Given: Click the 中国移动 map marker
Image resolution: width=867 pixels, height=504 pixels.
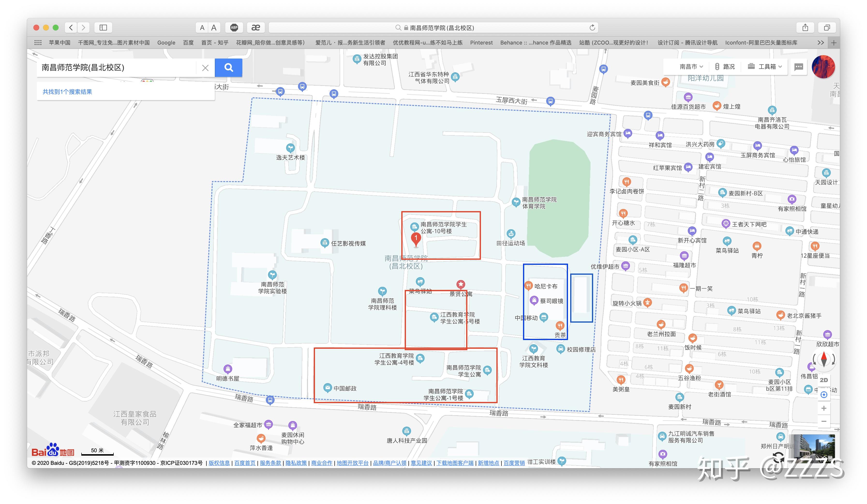Looking at the screenshot, I should (x=544, y=318).
